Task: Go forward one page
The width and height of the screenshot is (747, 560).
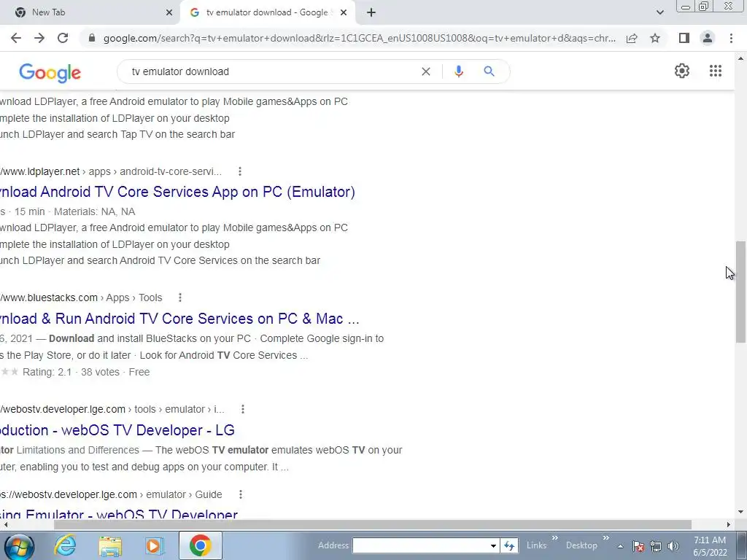Action: [39, 38]
